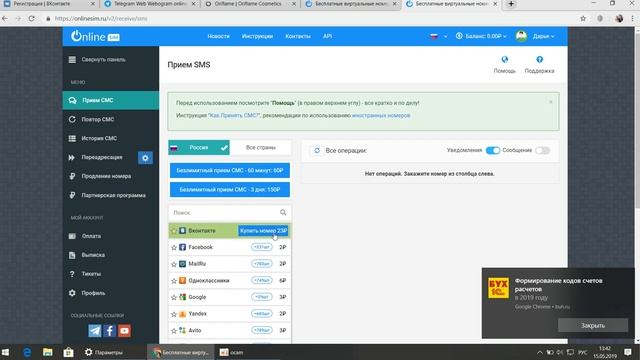The image size is (640, 360).
Task: Dismiss the green info notice
Action: tap(551, 102)
